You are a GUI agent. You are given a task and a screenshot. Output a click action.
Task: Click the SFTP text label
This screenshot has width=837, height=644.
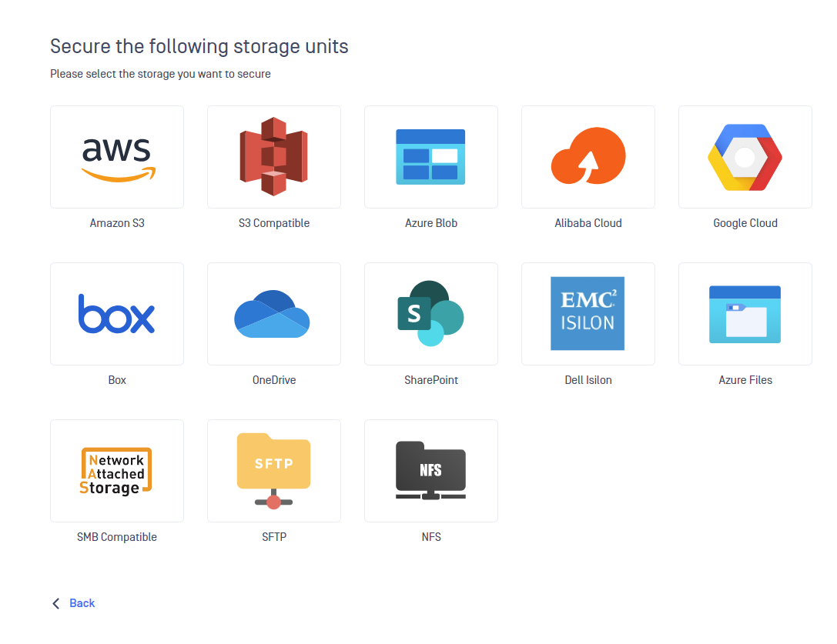point(274,537)
